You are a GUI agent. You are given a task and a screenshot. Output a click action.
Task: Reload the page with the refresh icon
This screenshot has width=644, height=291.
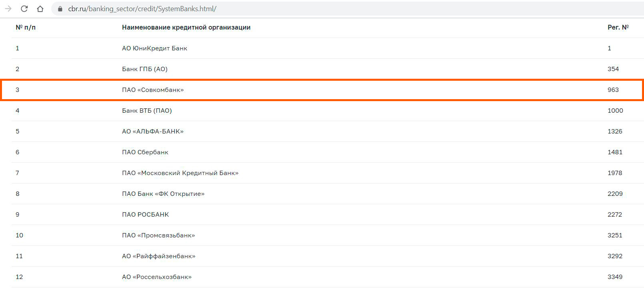click(x=24, y=8)
